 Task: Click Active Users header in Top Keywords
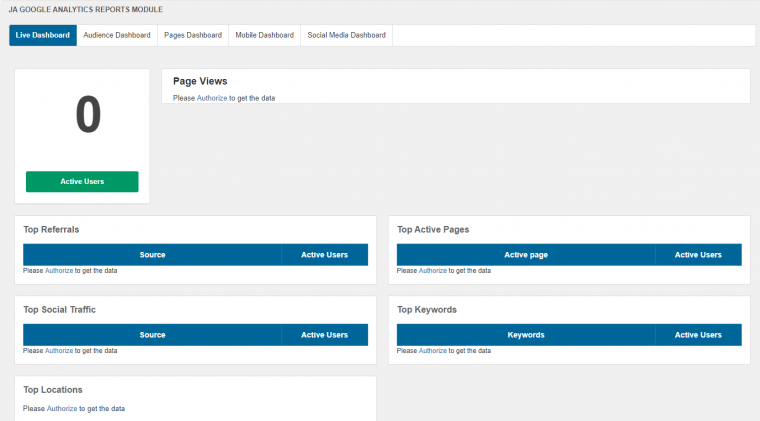point(698,335)
